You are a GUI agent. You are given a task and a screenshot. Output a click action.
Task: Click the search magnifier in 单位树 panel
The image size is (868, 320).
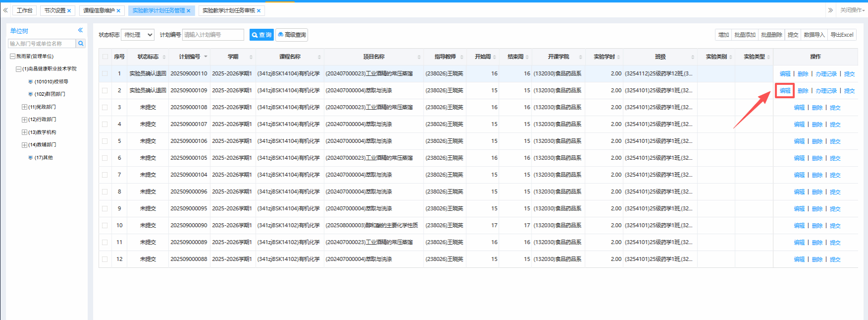click(x=81, y=44)
